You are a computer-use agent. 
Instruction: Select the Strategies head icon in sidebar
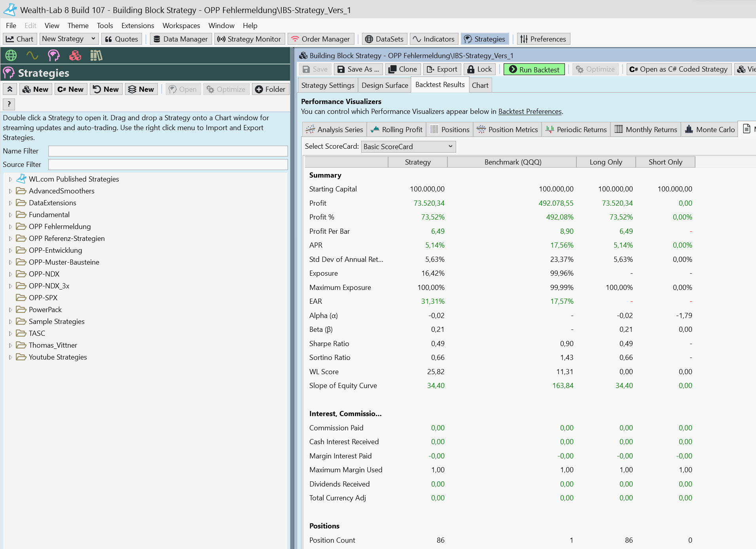[53, 55]
